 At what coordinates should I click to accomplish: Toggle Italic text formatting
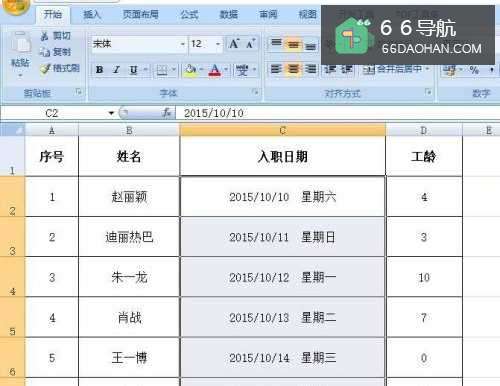click(116, 70)
